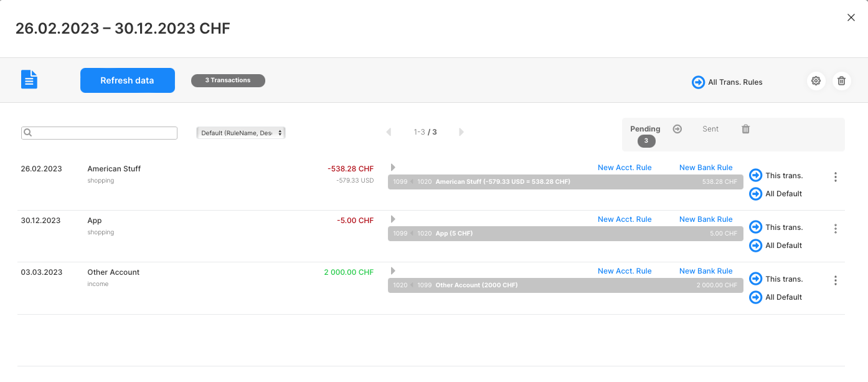Screen dimensions: 868x382
Task: Click New Acct. Rule for Other Account
Action: 625,271
